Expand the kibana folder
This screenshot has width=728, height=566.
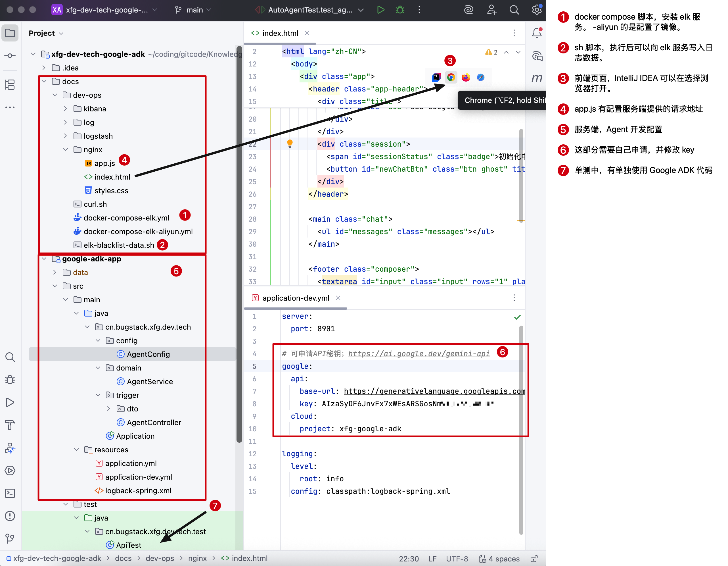pos(66,109)
